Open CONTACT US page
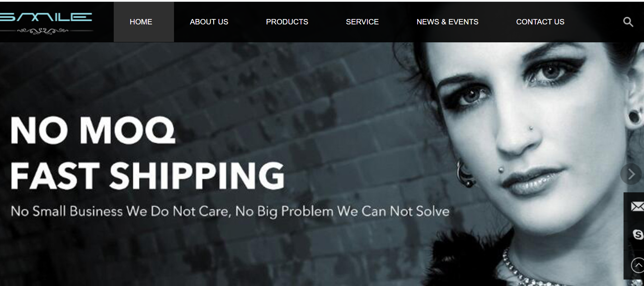This screenshot has height=286, width=644. click(x=540, y=22)
